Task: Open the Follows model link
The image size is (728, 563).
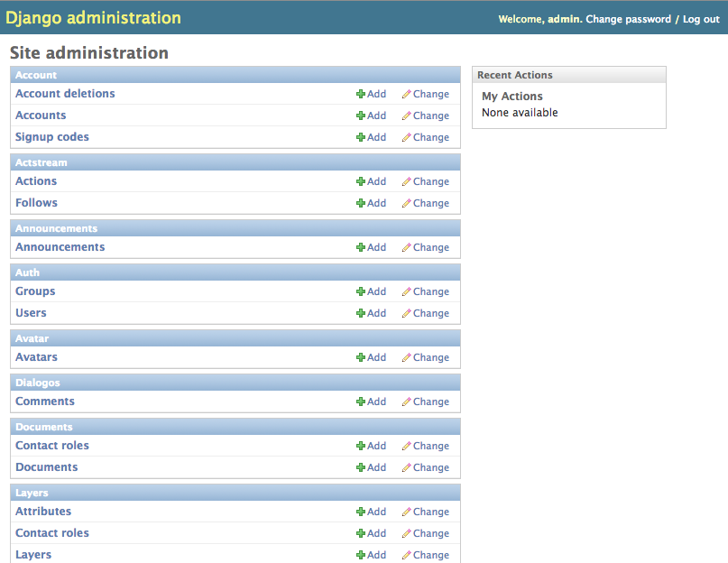Action: [36, 203]
